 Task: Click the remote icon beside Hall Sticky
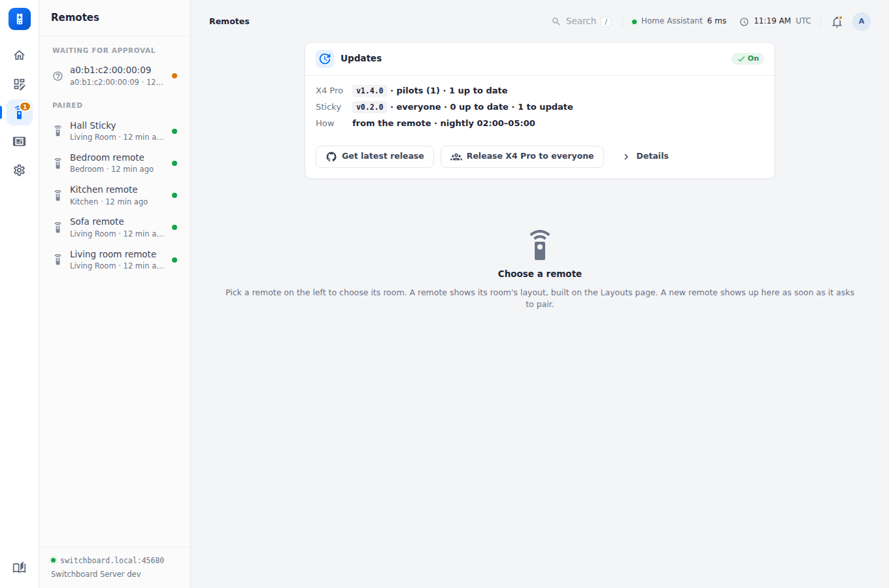coord(58,131)
